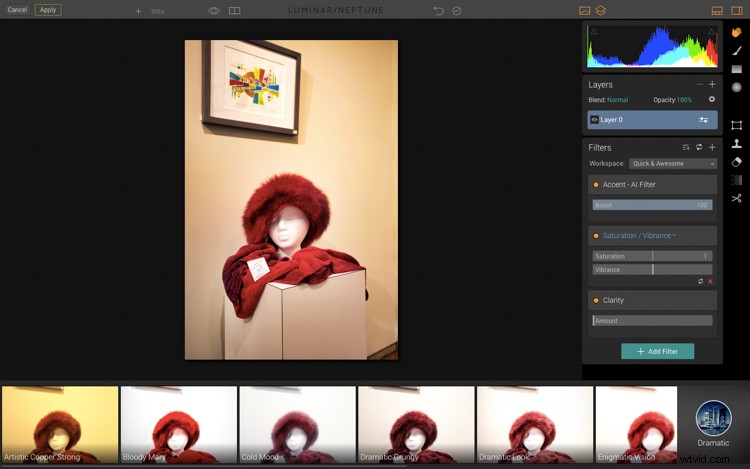Open the Workspace Quick & Awesome dropdown
The image size is (750, 469).
[x=673, y=164]
